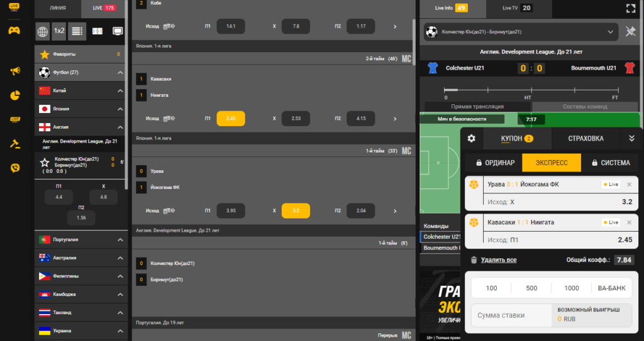Open Составы команд tab

coord(585,107)
